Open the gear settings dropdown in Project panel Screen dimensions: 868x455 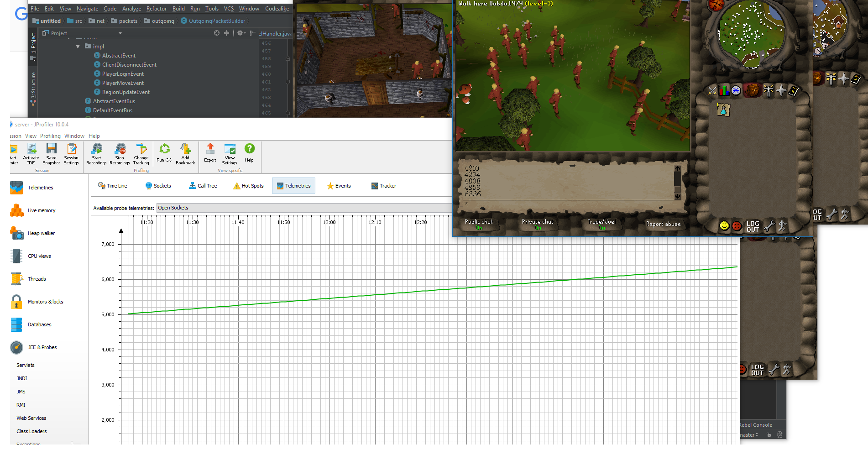pos(241,33)
